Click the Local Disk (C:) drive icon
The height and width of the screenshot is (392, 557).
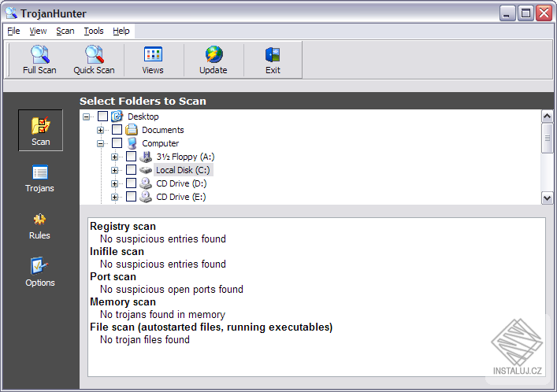click(x=146, y=170)
